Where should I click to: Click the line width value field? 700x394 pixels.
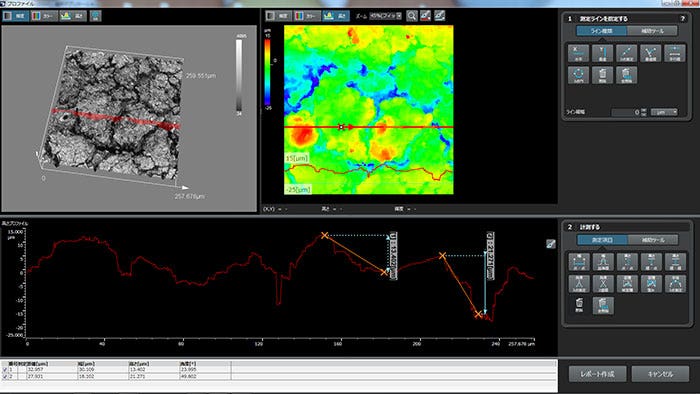[626, 112]
